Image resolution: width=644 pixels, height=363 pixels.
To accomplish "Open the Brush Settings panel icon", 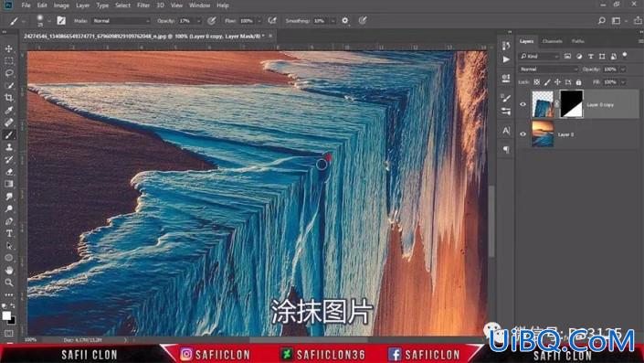I will (506, 98).
